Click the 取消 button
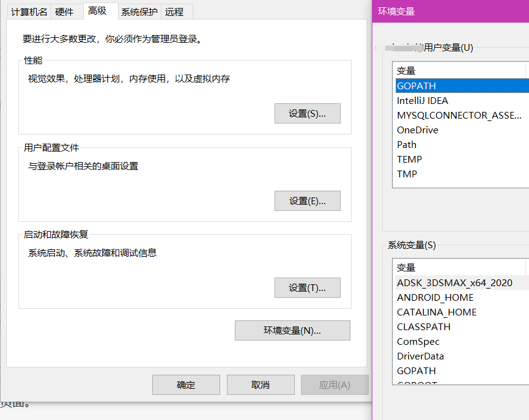529x420 pixels. [x=259, y=385]
